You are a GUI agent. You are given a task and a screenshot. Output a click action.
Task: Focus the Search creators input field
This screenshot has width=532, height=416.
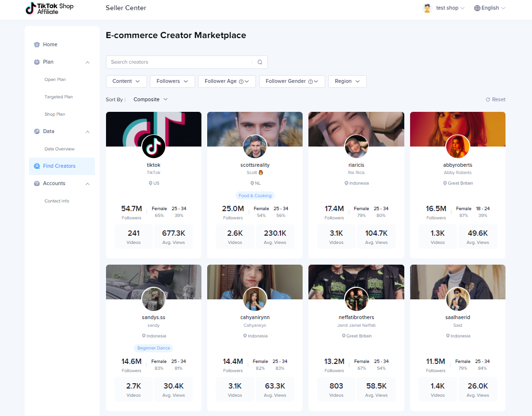pyautogui.click(x=178, y=62)
